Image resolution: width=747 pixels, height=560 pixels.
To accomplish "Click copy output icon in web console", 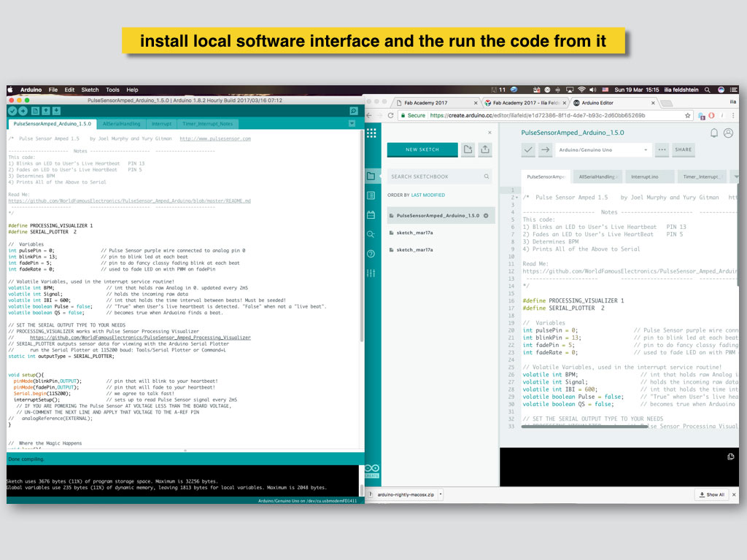I will point(730,456).
